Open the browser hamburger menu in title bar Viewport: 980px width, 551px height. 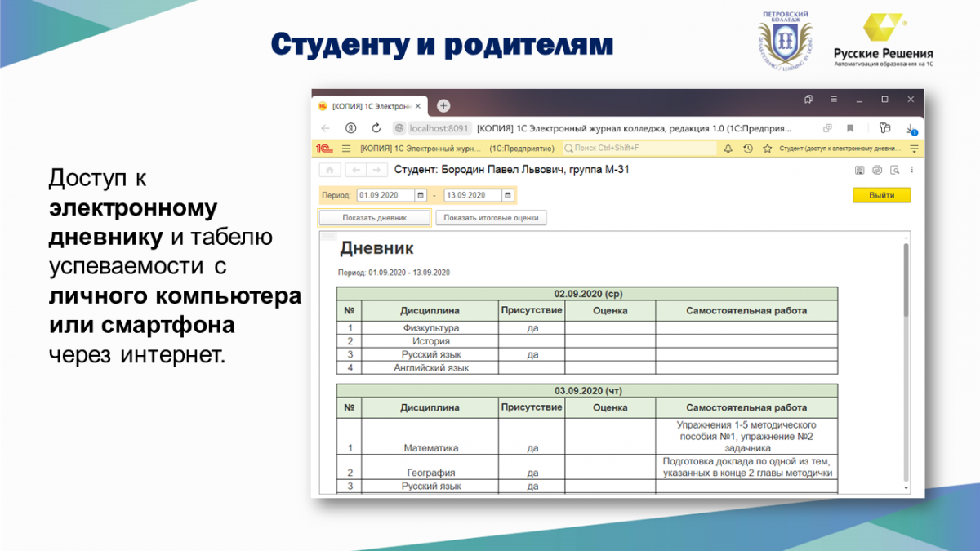click(833, 99)
